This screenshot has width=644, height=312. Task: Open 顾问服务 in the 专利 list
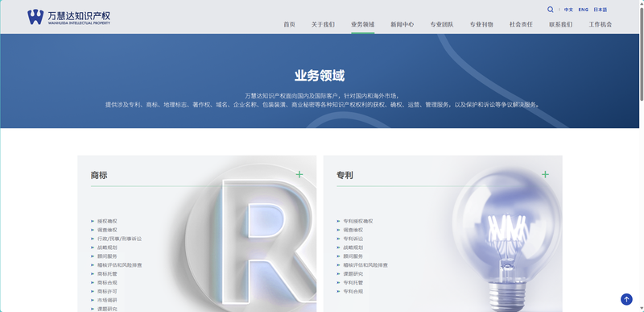pyautogui.click(x=353, y=256)
